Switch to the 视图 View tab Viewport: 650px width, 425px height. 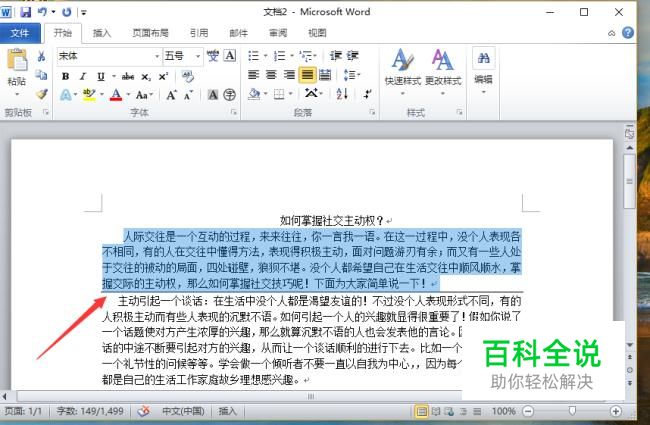click(x=317, y=33)
